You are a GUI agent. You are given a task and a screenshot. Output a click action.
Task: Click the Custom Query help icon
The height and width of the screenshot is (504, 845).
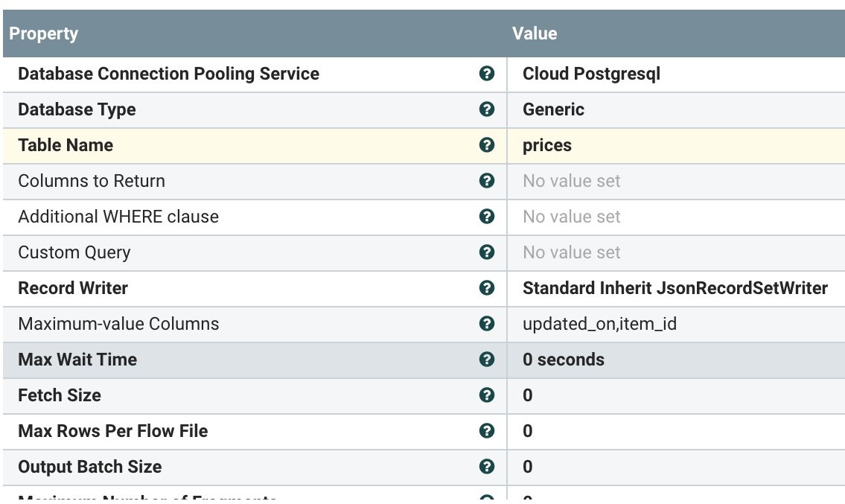pyautogui.click(x=487, y=252)
